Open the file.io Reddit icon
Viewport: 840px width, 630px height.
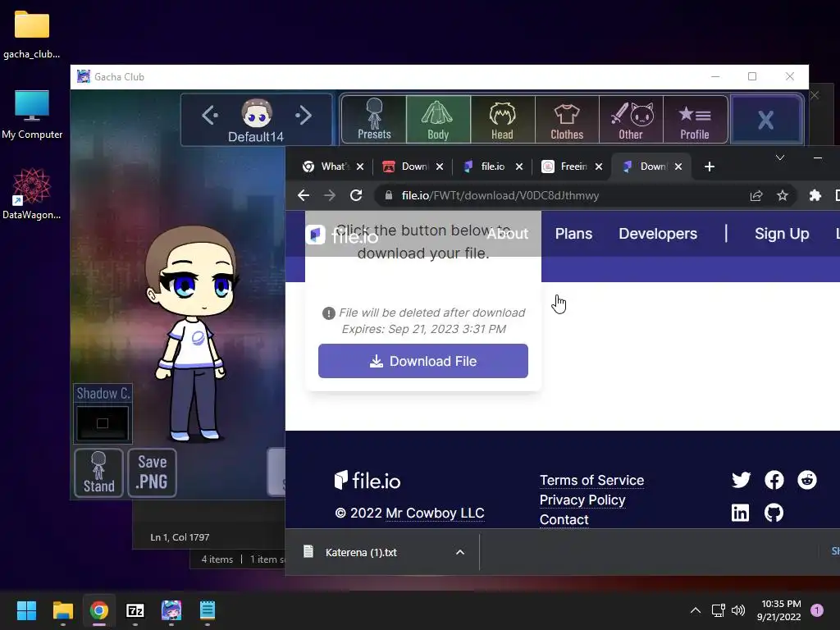coord(807,479)
